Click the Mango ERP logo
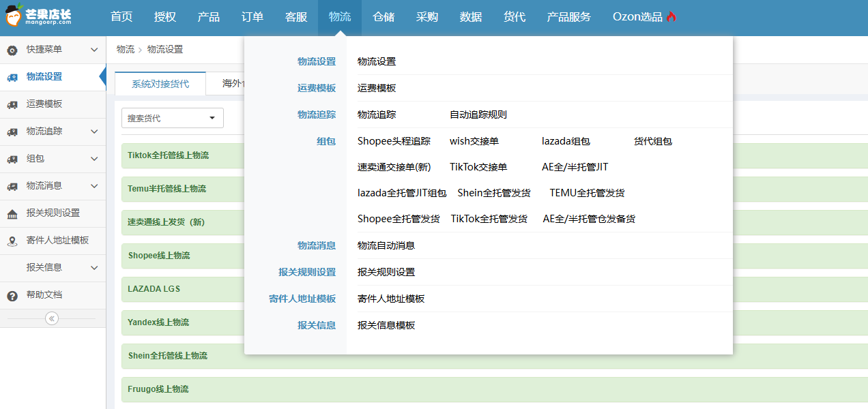This screenshot has height=409, width=868. [39, 18]
